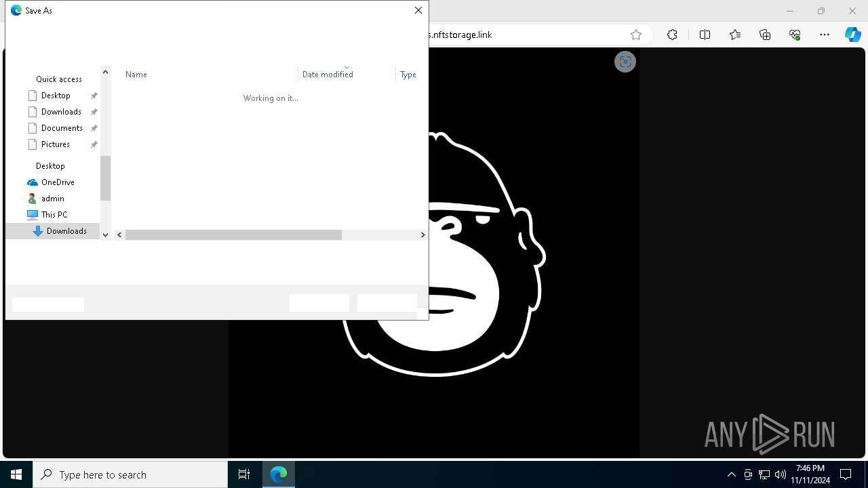Screen dimensions: 868x488
Task: Click the This PC computer icon
Action: [33, 215]
